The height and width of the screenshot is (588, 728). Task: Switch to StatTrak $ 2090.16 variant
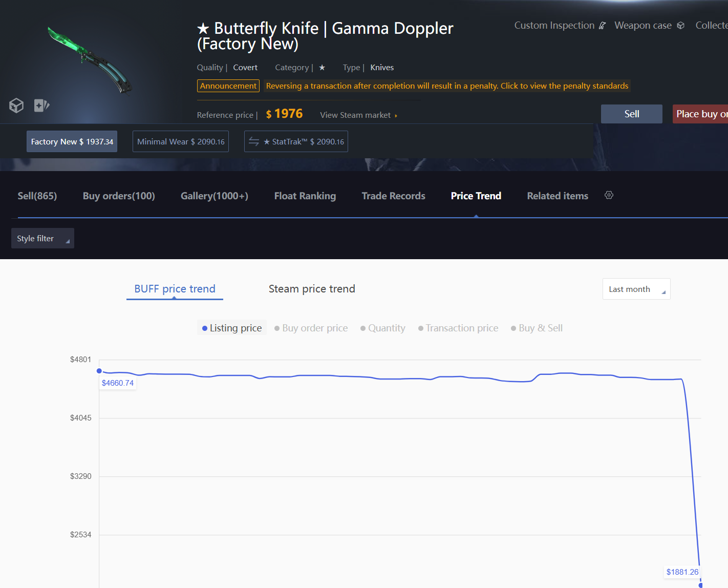pos(296,142)
